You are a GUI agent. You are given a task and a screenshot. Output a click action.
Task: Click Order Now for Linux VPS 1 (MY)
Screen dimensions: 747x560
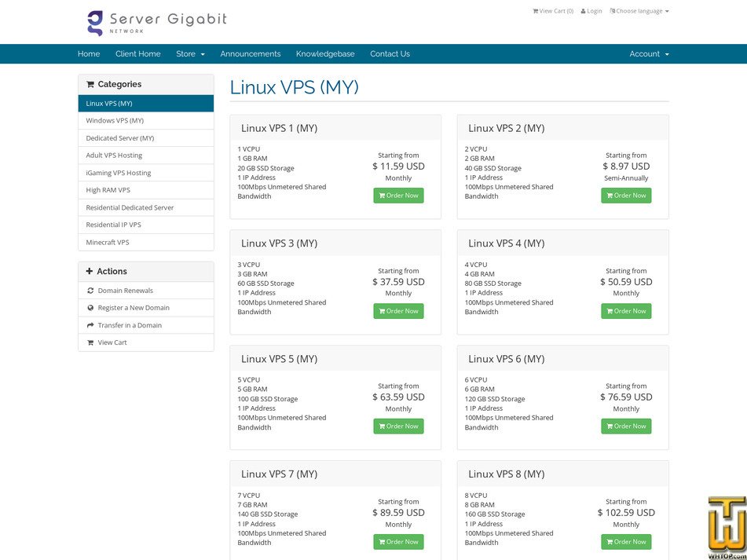click(398, 195)
